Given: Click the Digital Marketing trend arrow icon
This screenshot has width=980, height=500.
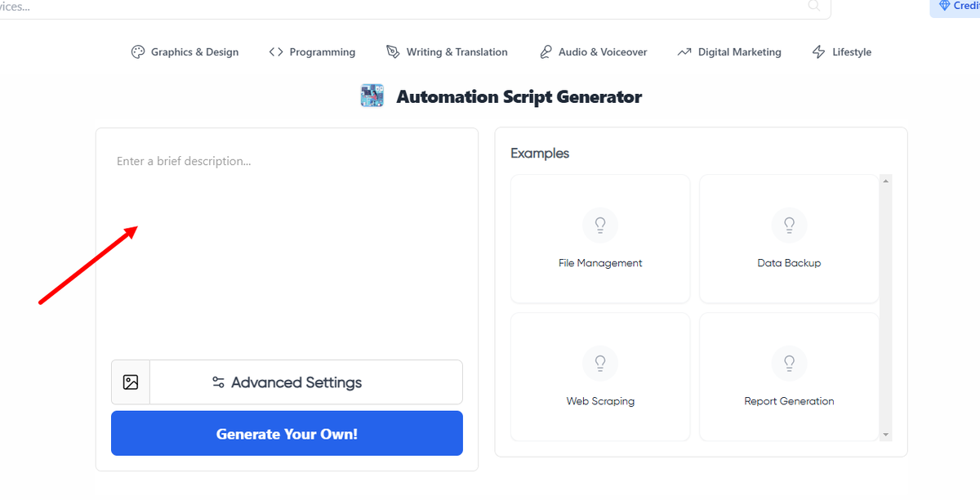Looking at the screenshot, I should (x=684, y=52).
